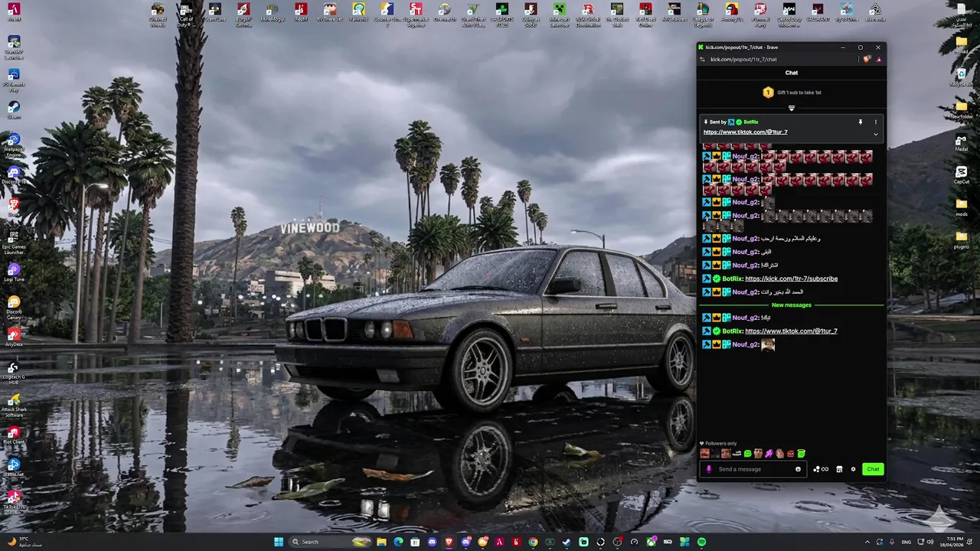Click the channel points infinity icon
This screenshot has height=551, width=980.
(x=821, y=469)
